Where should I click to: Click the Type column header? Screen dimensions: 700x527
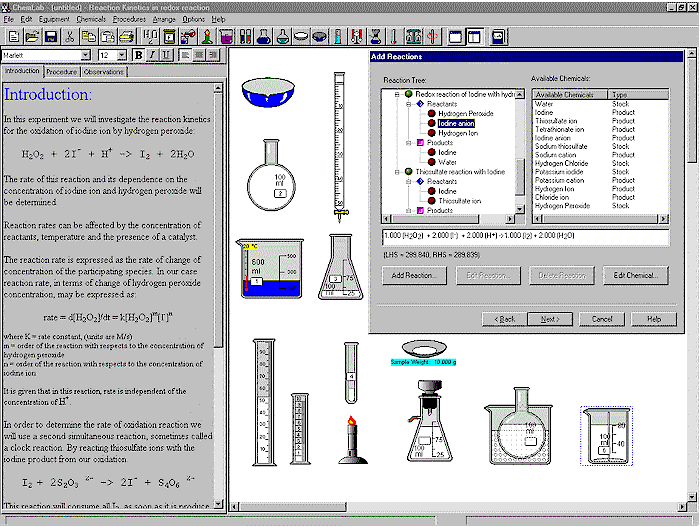[x=638, y=95]
